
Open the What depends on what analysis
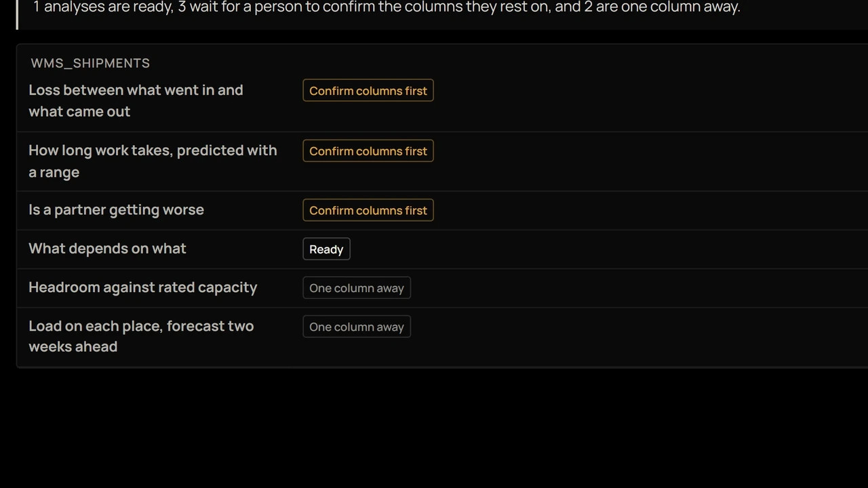click(x=107, y=248)
